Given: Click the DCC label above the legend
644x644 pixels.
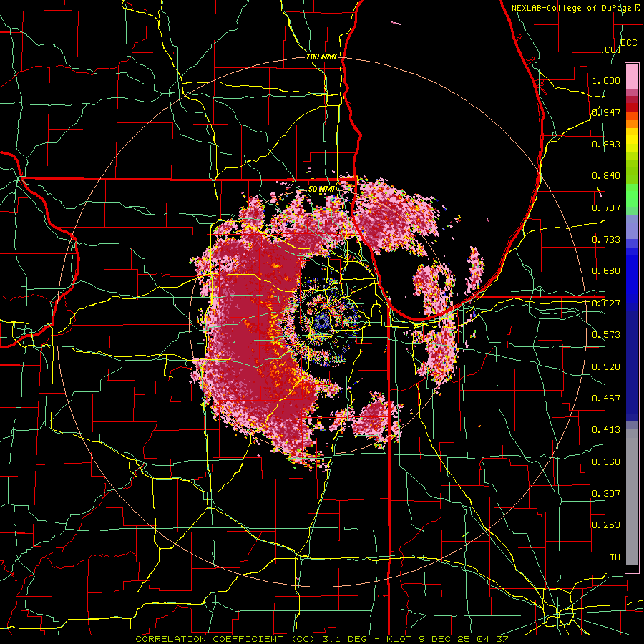Looking at the screenshot, I should pos(628,43).
